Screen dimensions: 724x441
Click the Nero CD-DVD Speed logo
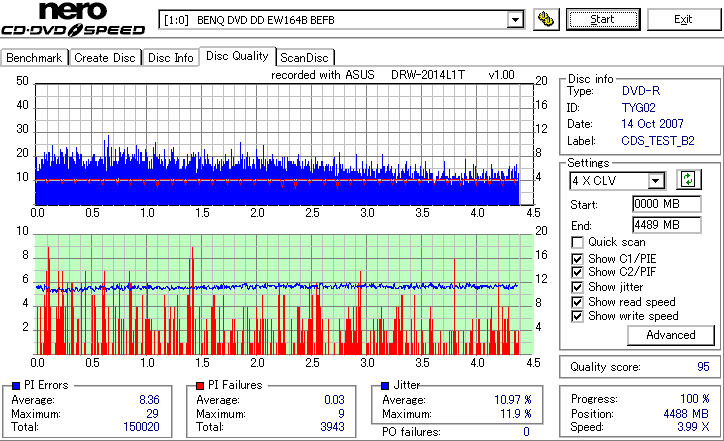click(x=73, y=19)
